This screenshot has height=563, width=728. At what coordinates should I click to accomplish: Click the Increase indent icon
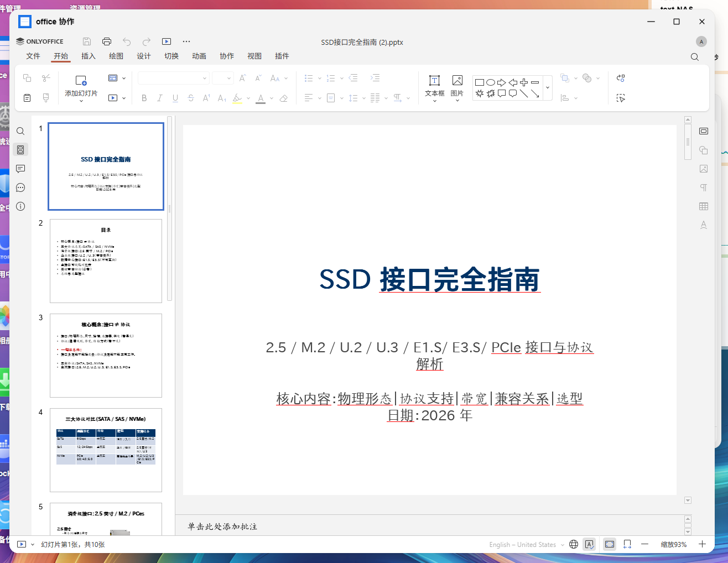(375, 78)
